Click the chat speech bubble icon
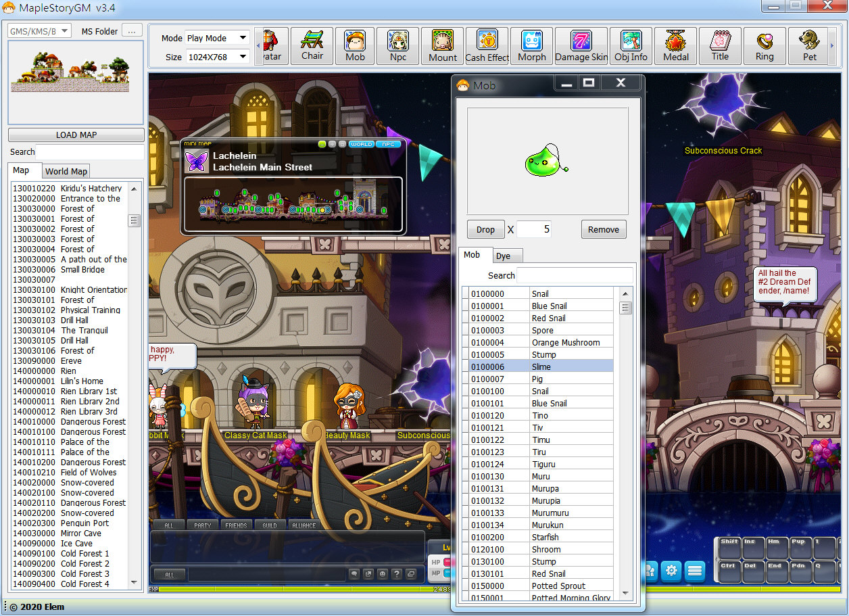Screen dimensions: 849x616 tap(354, 574)
